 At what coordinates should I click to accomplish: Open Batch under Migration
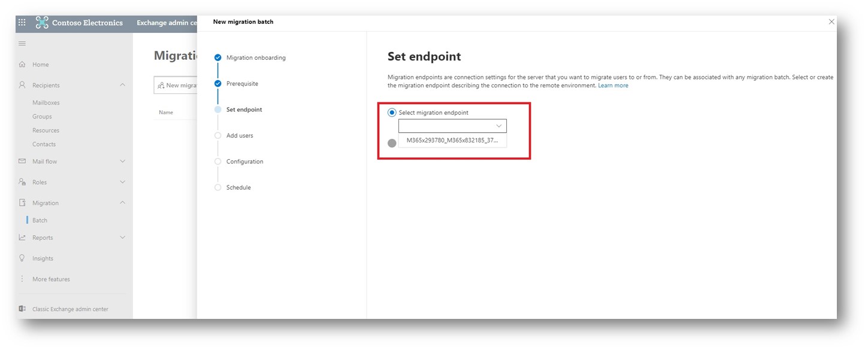[40, 220]
